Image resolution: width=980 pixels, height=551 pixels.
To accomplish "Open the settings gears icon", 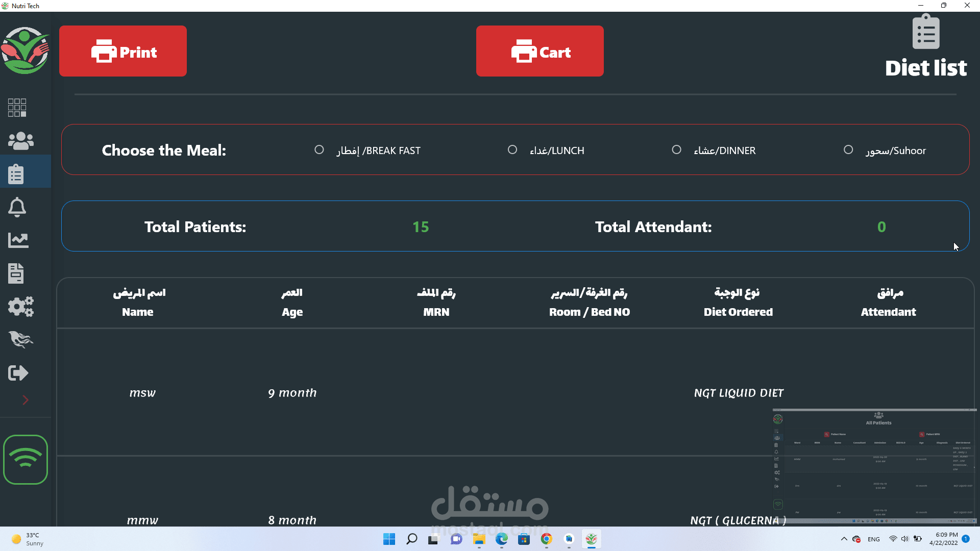I will click(20, 307).
